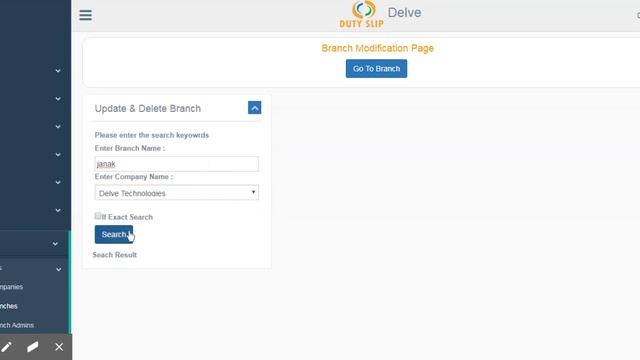Viewport: 640px width, 360px height.
Task: Select the pencil annotation tool
Action: point(7,347)
